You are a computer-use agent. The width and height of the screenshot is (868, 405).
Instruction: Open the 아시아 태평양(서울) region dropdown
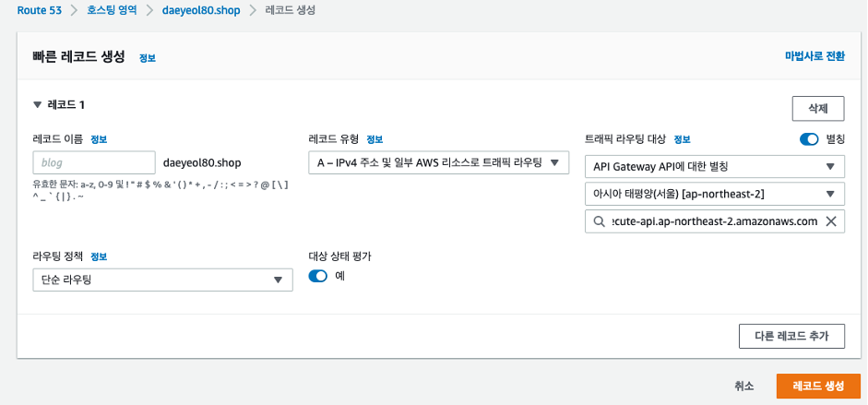(715, 194)
